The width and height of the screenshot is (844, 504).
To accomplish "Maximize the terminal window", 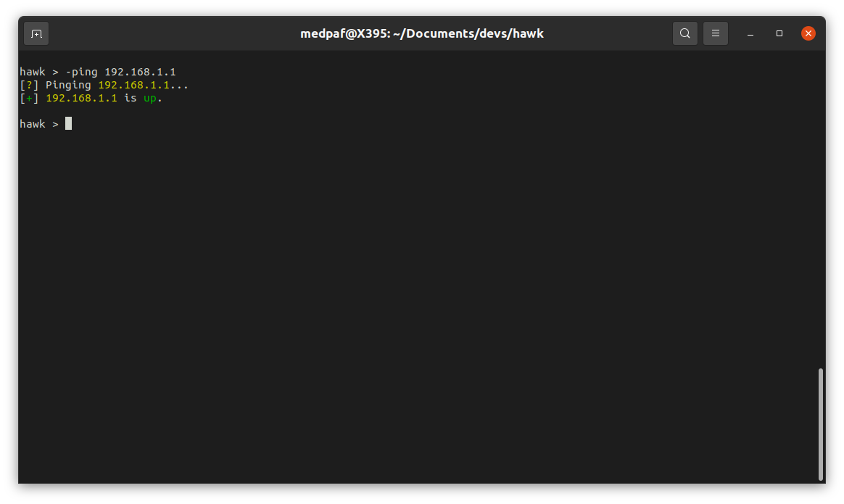I will point(779,33).
